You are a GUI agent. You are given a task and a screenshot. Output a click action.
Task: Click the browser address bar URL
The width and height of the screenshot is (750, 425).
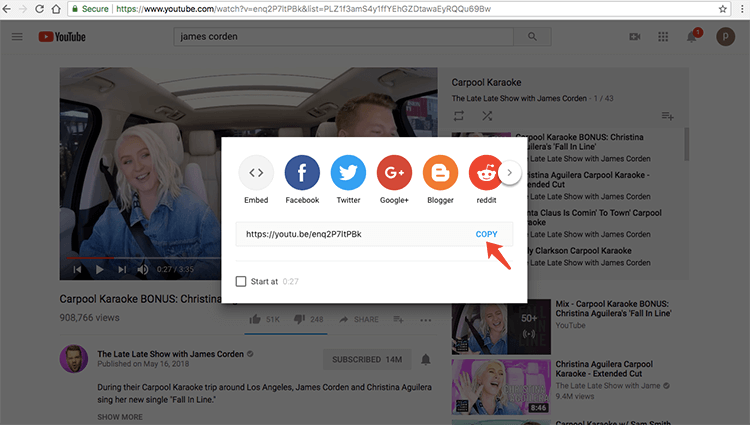[x=304, y=9]
